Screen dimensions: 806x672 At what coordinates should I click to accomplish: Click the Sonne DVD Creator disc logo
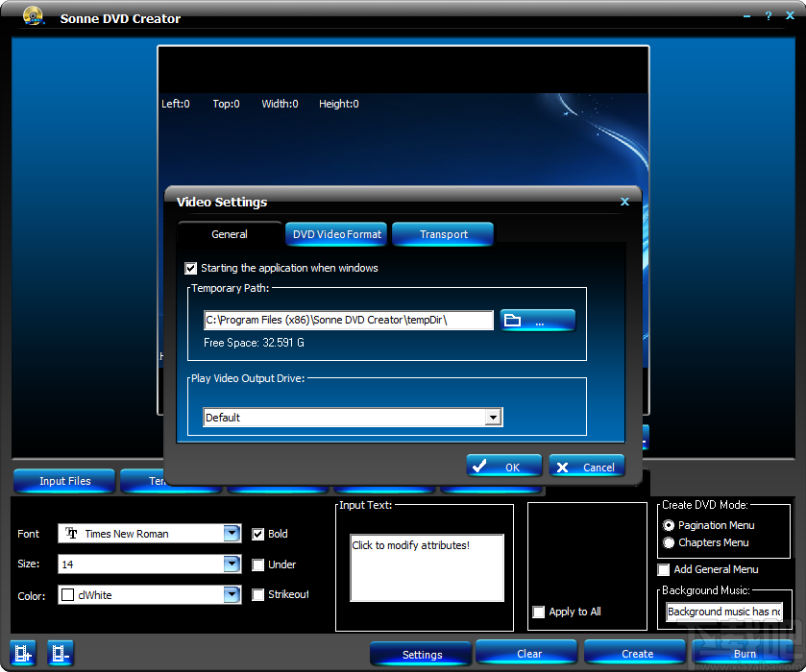(x=32, y=15)
